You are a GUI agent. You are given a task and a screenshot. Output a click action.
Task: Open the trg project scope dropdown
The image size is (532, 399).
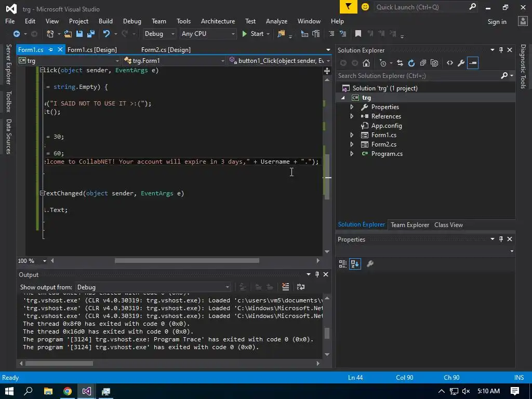pos(70,61)
